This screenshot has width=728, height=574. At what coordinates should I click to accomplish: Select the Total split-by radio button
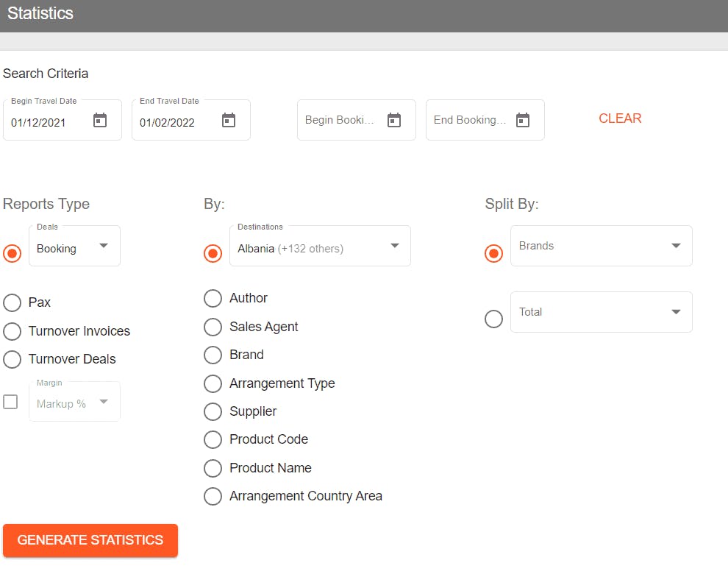pyautogui.click(x=494, y=319)
